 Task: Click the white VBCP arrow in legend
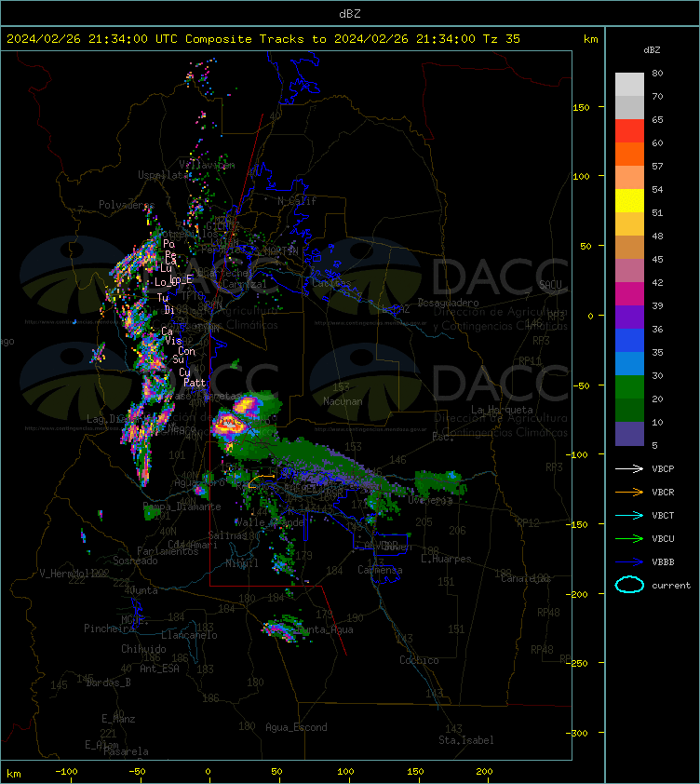[x=629, y=468]
